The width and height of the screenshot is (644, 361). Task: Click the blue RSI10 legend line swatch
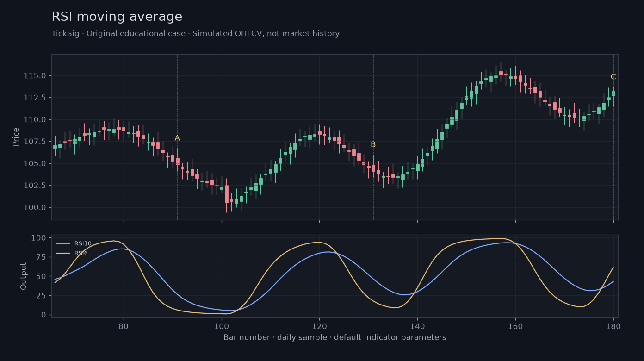63,243
